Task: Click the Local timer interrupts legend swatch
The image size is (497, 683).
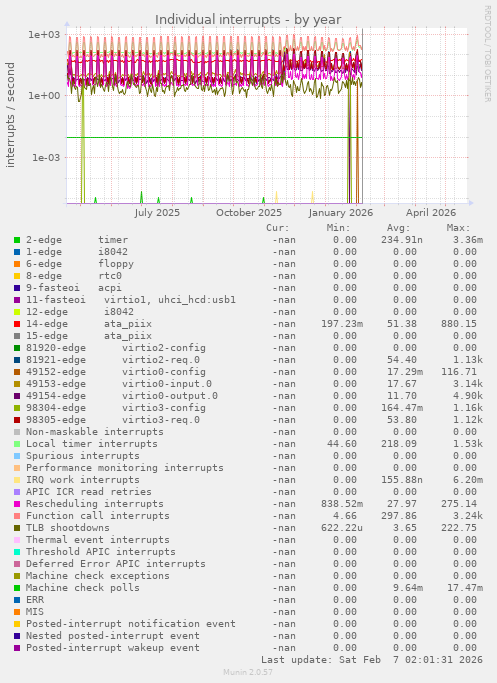Action: [17, 444]
